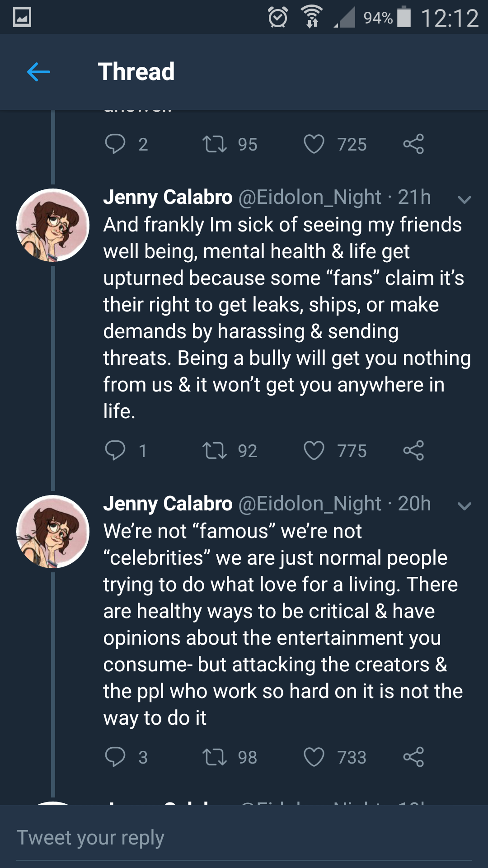Share the top partially visible tweet
488x868 pixels.
click(x=413, y=144)
